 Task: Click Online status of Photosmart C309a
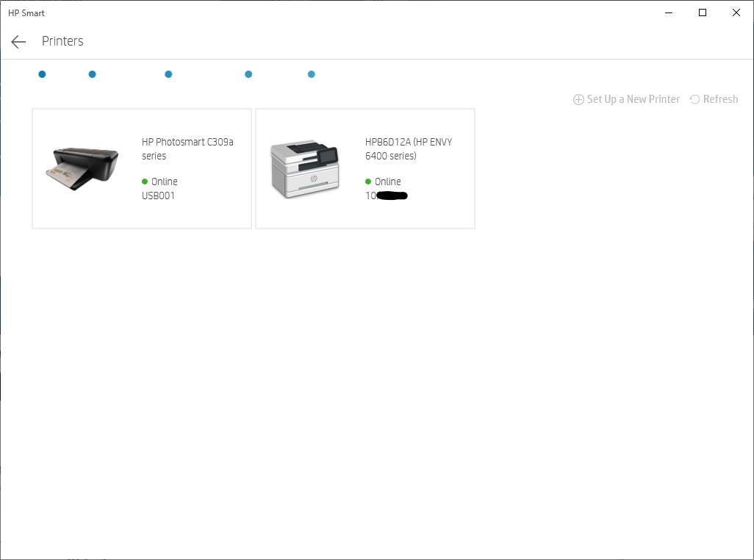point(165,182)
